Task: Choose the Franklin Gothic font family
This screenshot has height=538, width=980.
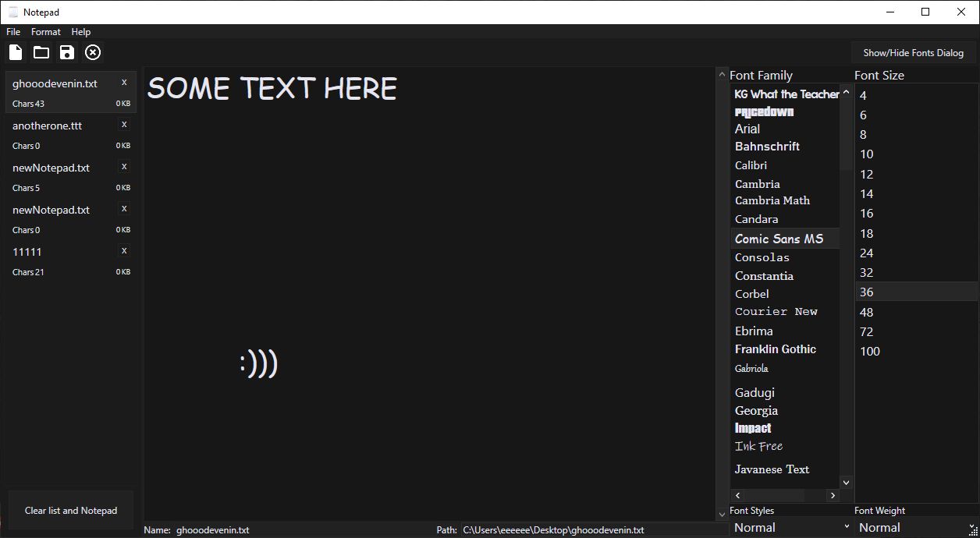Action: tap(785, 349)
